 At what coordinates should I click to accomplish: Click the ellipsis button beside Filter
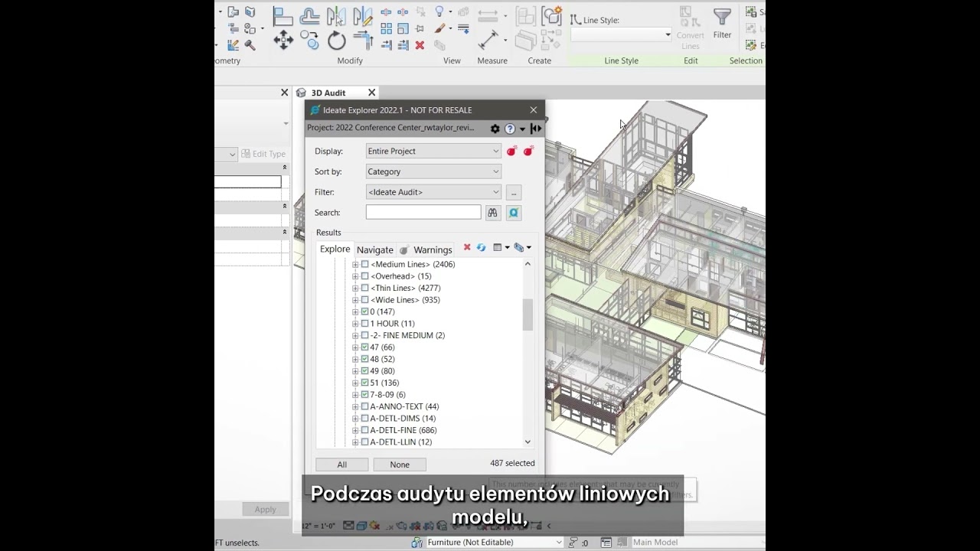tap(514, 192)
